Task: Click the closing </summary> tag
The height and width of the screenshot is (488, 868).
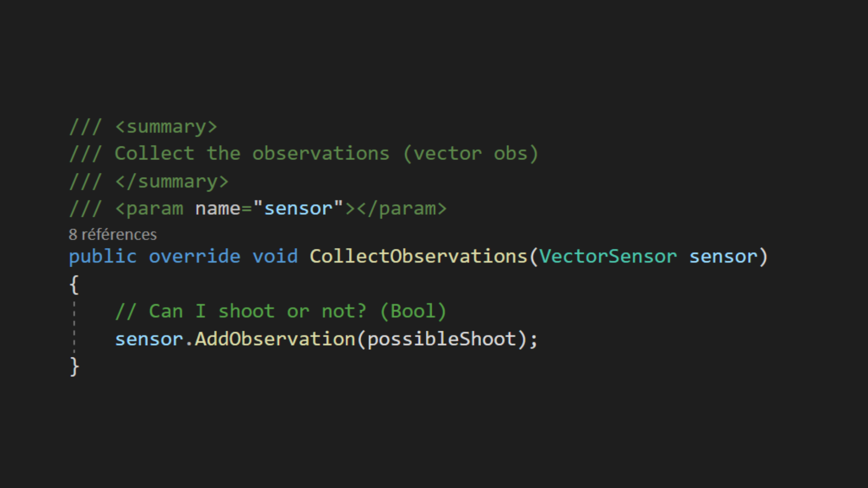Action: [x=172, y=182]
